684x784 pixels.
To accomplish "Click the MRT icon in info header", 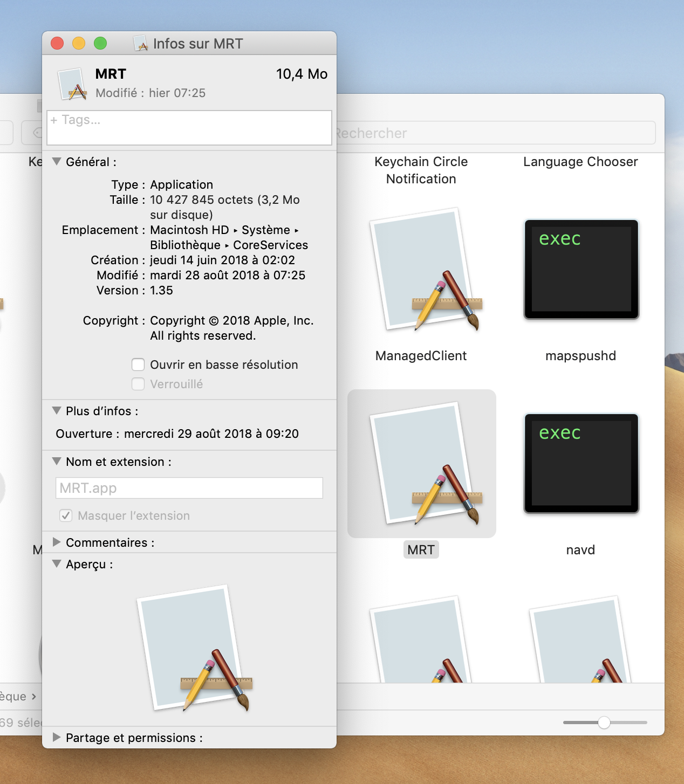I will (72, 85).
